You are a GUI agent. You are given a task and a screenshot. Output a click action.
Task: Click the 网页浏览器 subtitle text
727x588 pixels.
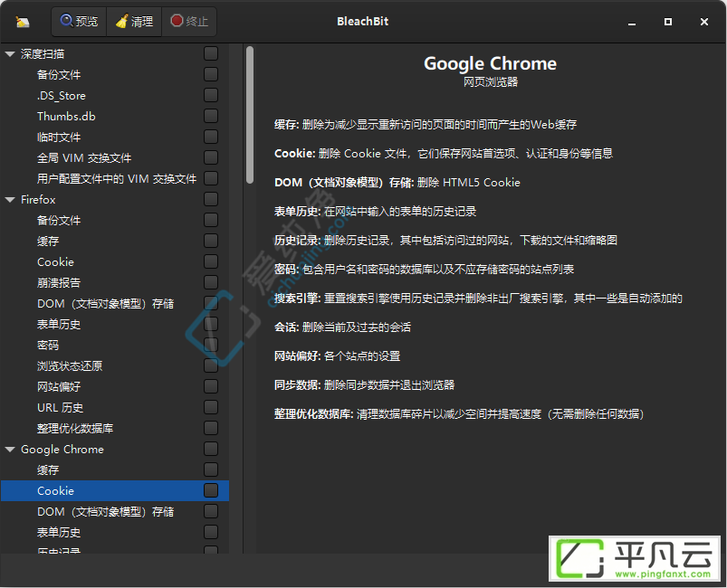click(491, 82)
